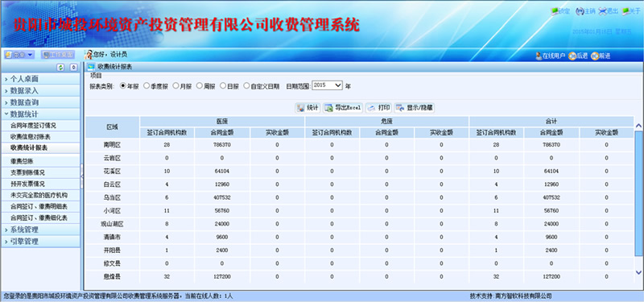This screenshot has width=644, height=302.
Task: Select the 月报 radio button
Action: 175,86
